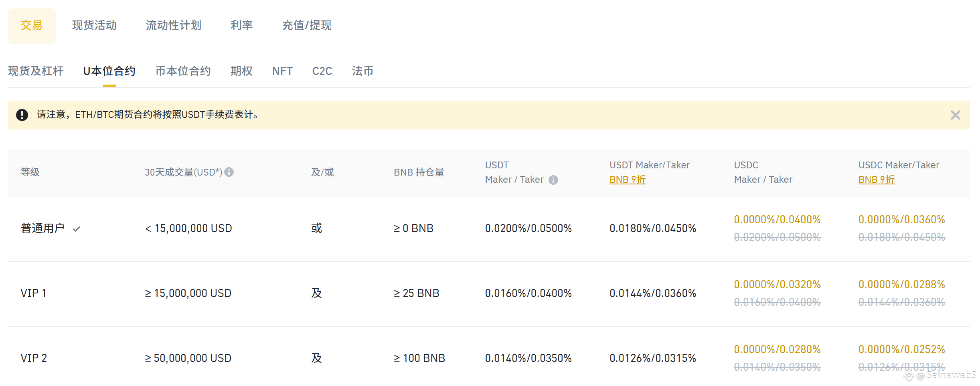Open the 流动性计划 tab
Screen dimensions: 980x386
173,26
